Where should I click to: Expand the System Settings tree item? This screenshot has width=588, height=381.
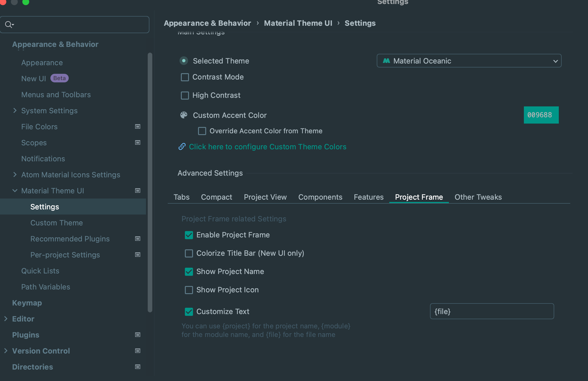coord(15,110)
